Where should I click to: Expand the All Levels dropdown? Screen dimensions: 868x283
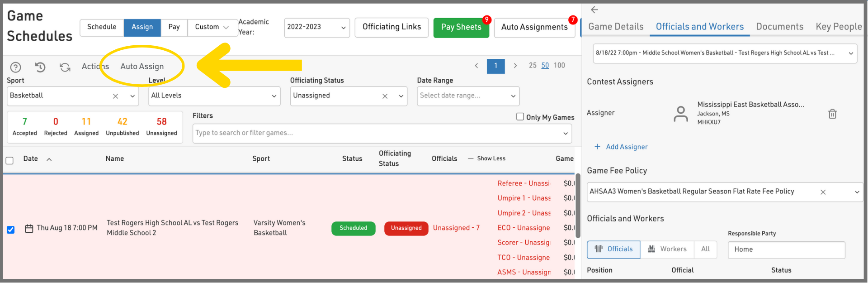coord(214,96)
